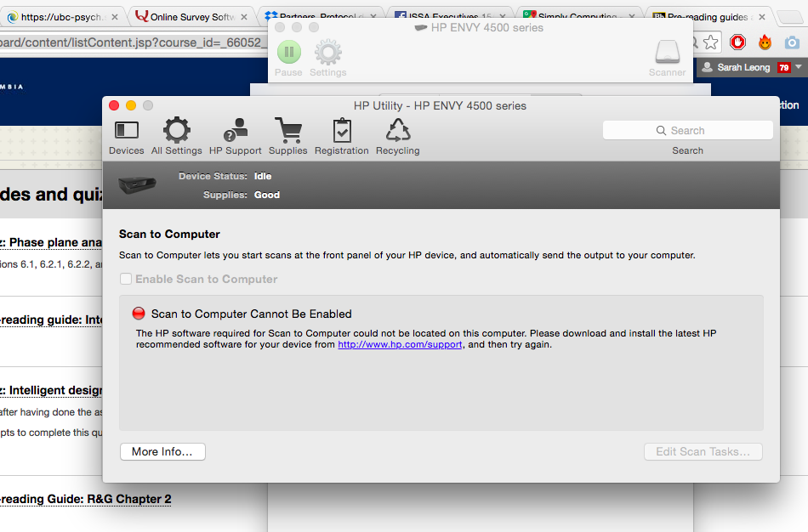Click the printer thumbnail in status bar
Screen dimensions: 808x532
(x=137, y=184)
